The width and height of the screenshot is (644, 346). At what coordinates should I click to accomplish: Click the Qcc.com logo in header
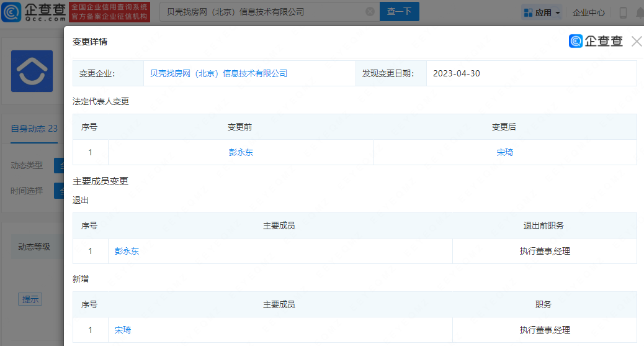point(33,12)
